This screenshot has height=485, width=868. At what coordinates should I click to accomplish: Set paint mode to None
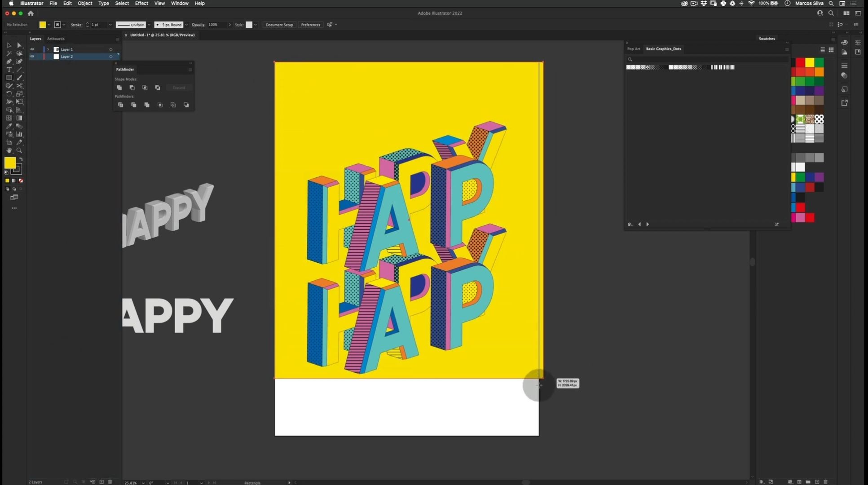pyautogui.click(x=21, y=181)
